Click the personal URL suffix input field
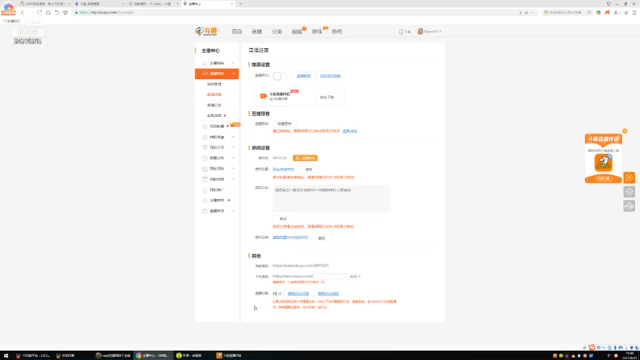Screen dimensions: 640x360 [329, 276]
